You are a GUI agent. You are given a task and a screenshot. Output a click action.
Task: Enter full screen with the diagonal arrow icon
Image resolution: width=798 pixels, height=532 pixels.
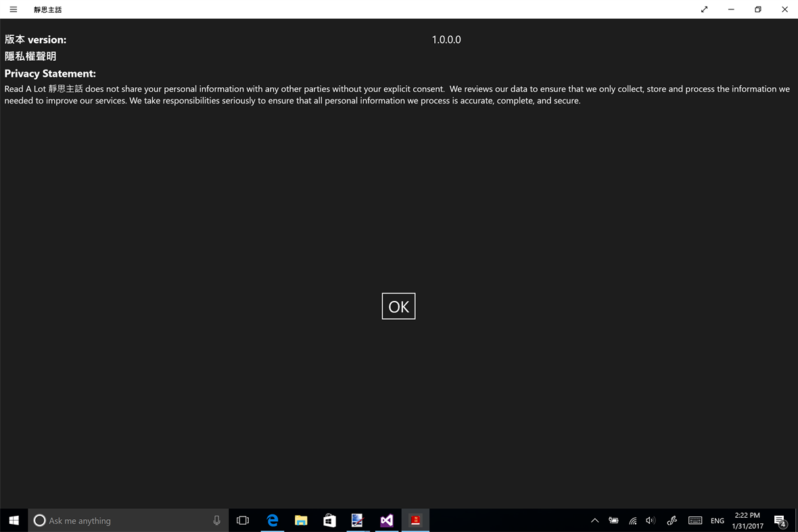[x=704, y=9]
